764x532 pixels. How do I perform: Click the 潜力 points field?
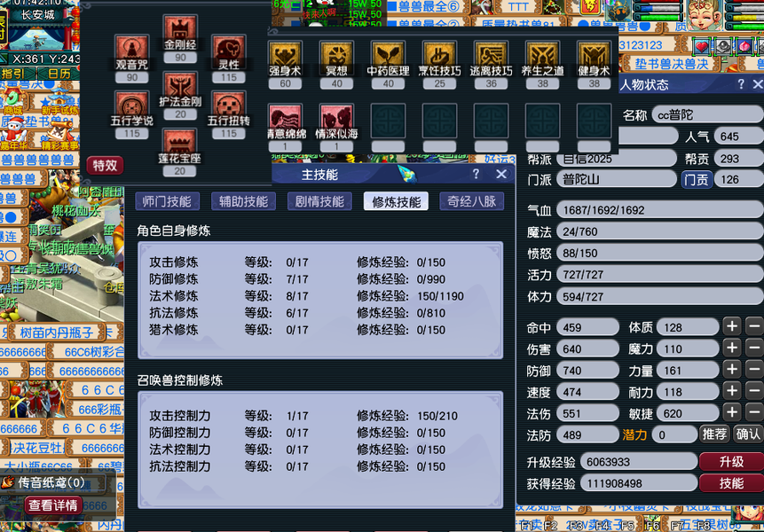pos(675,434)
